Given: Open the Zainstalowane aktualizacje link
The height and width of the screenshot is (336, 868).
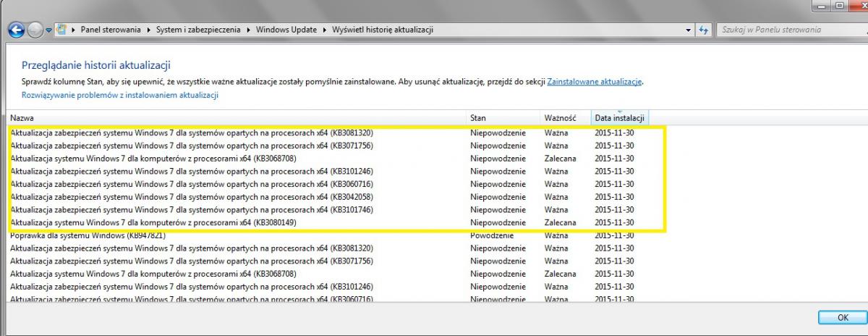Looking at the screenshot, I should [595, 82].
